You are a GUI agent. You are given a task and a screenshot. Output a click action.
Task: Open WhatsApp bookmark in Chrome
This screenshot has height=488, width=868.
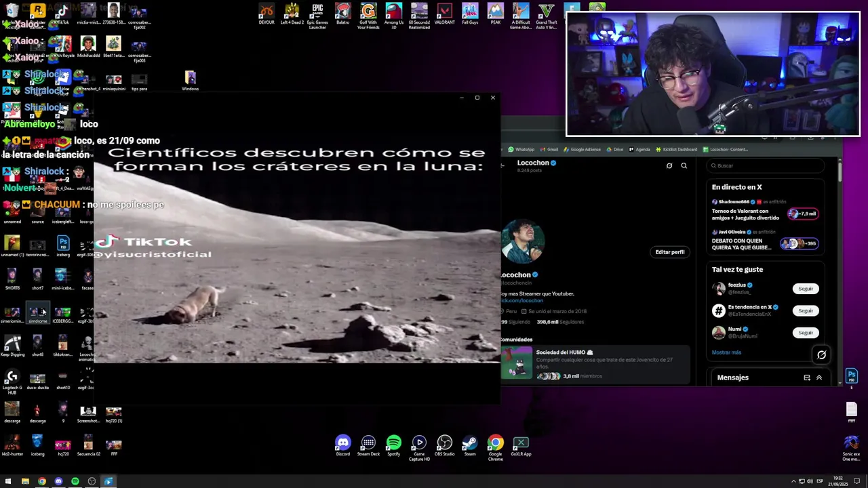(521, 149)
